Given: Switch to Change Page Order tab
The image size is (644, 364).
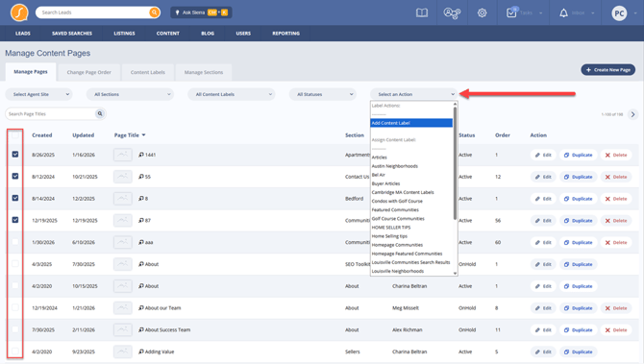Looking at the screenshot, I should tap(89, 72).
